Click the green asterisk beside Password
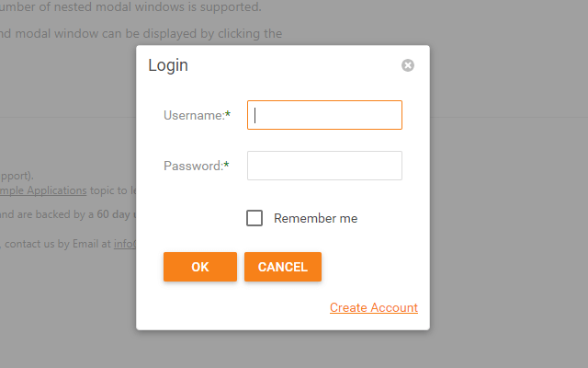Viewport: 588px width, 368px height. click(x=227, y=166)
